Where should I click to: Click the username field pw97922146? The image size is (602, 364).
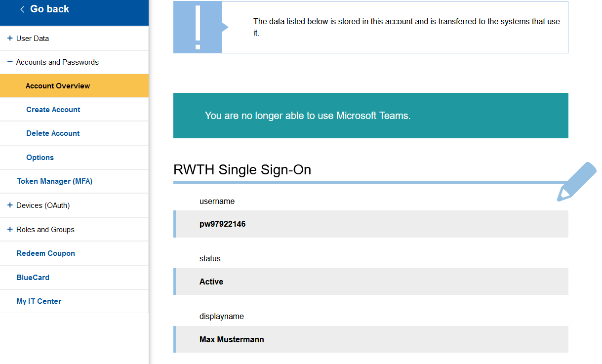click(x=370, y=224)
